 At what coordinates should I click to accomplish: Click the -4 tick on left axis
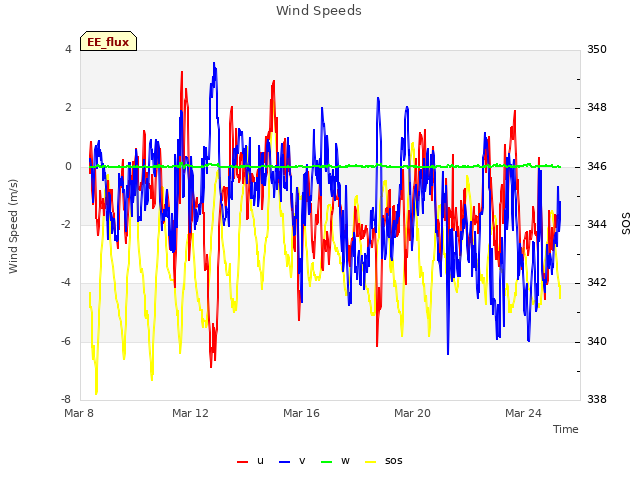(66, 282)
